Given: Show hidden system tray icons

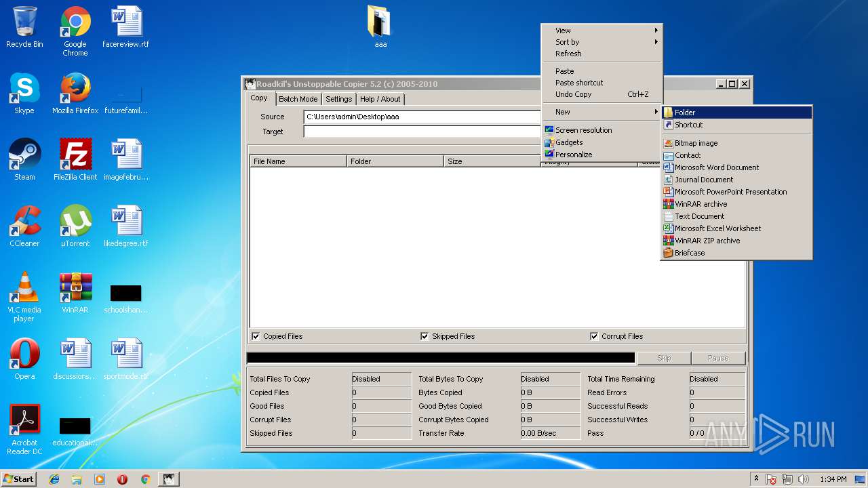Looking at the screenshot, I should coord(756,479).
